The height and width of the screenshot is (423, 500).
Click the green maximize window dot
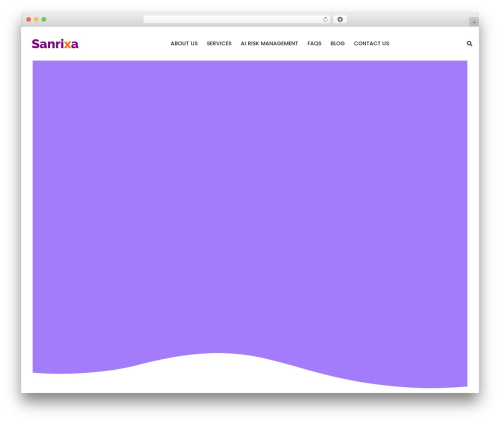click(44, 19)
